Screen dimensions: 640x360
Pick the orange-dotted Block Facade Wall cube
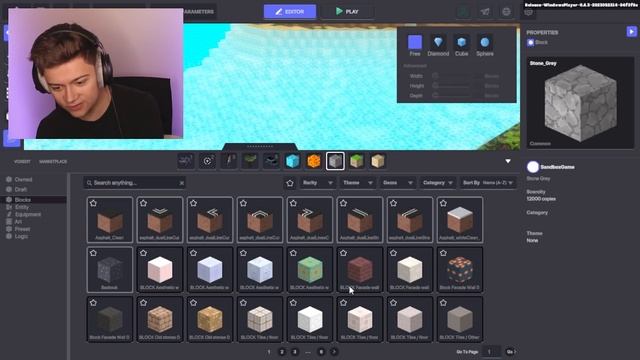460,269
